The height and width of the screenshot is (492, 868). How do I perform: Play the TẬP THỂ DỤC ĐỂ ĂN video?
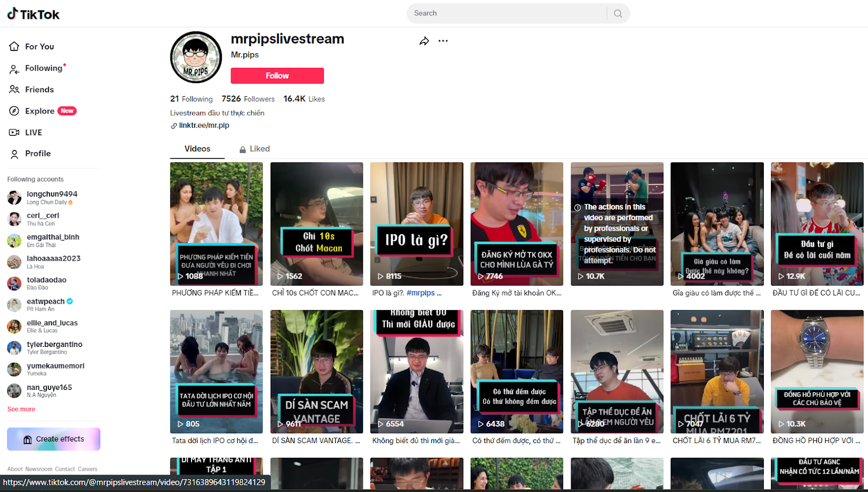(617, 371)
